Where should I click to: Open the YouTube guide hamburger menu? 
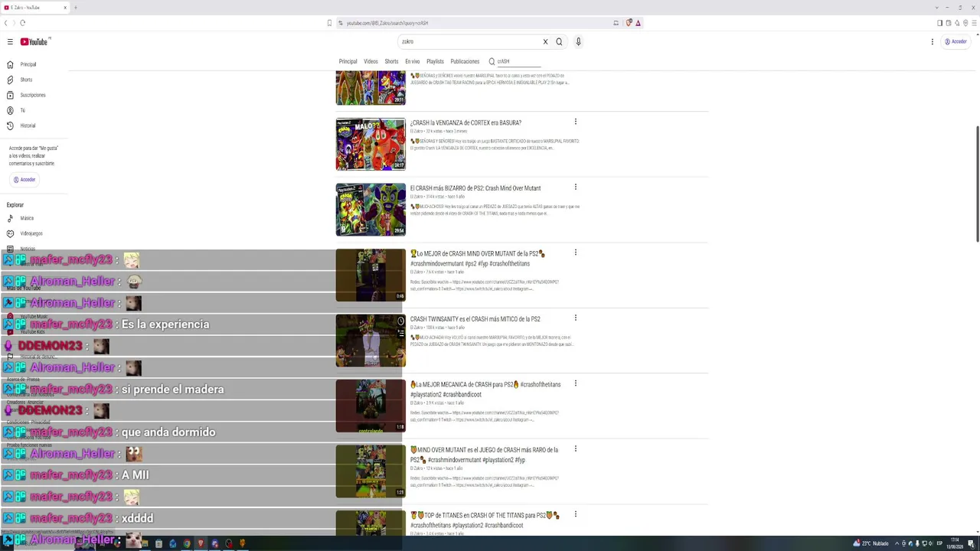click(10, 42)
